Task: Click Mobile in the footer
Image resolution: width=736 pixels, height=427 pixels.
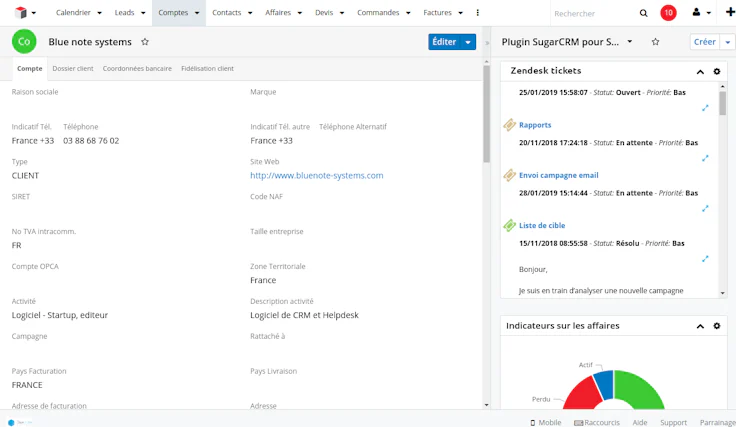Action: [x=545, y=423]
